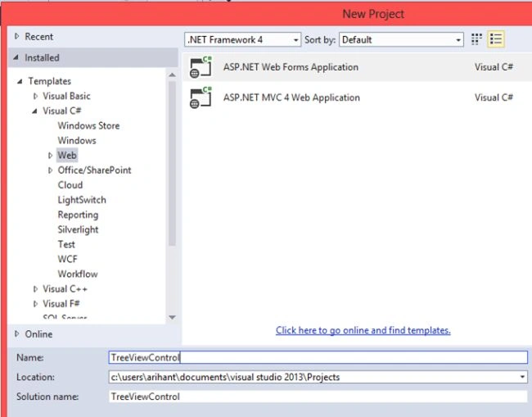Expand the Visual Basic node
The width and height of the screenshot is (532, 417).
[35, 96]
